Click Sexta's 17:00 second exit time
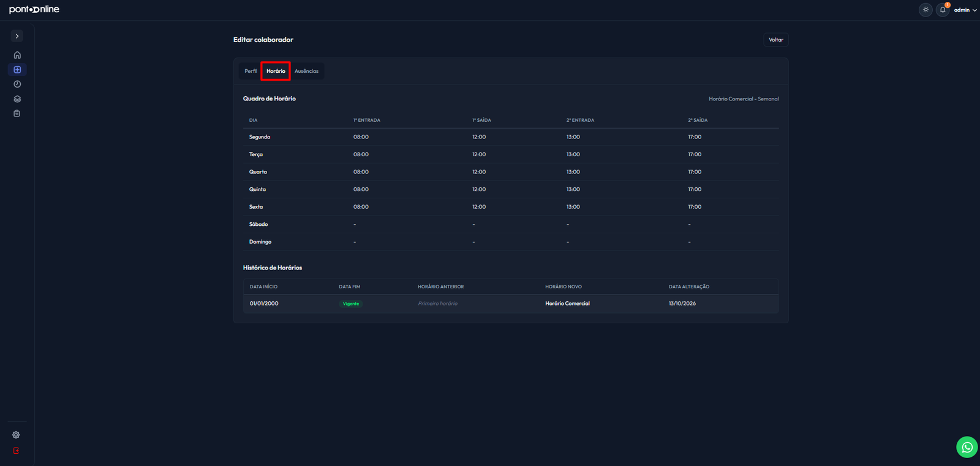This screenshot has width=980, height=466. coord(695,207)
